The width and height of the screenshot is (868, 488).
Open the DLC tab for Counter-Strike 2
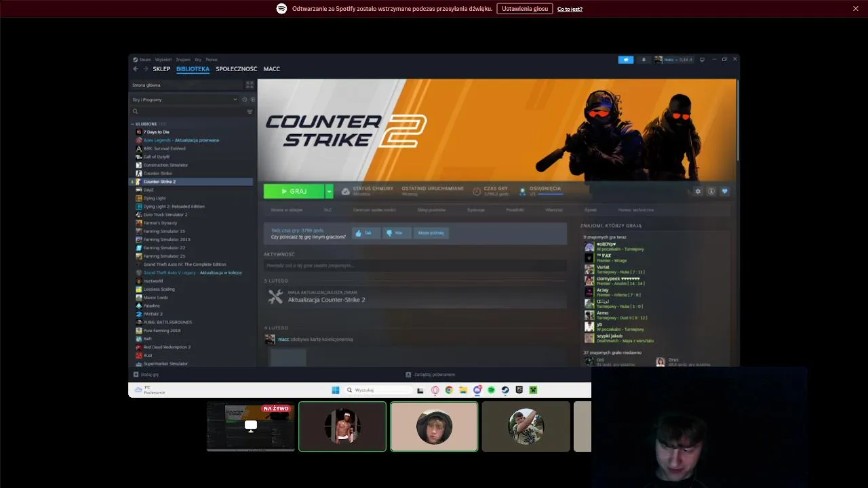pos(328,210)
